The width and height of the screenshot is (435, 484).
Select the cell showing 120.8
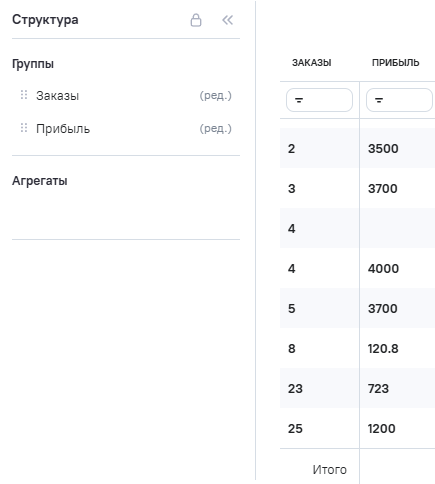coord(383,348)
